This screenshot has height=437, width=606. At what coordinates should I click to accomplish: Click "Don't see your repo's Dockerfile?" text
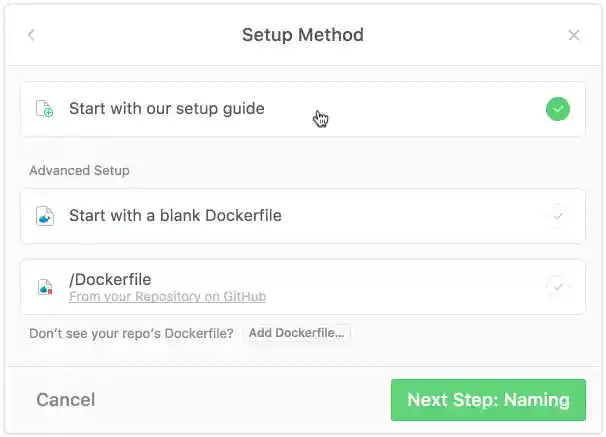point(131,333)
